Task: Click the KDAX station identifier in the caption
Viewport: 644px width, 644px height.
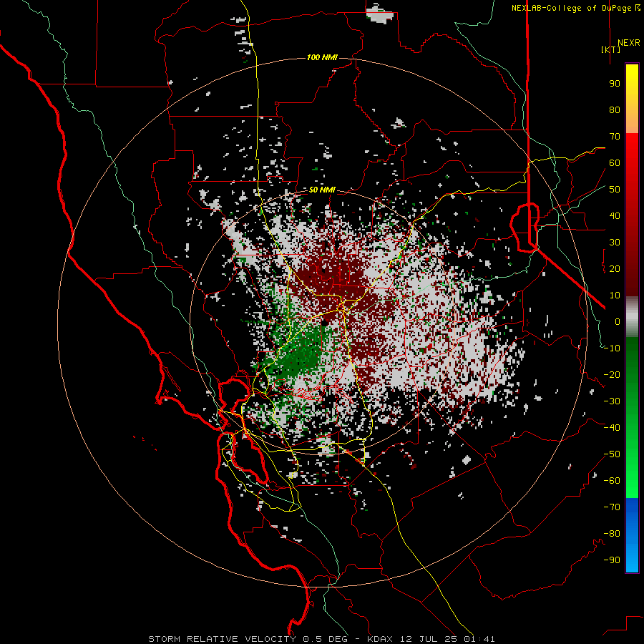Action: (x=380, y=639)
